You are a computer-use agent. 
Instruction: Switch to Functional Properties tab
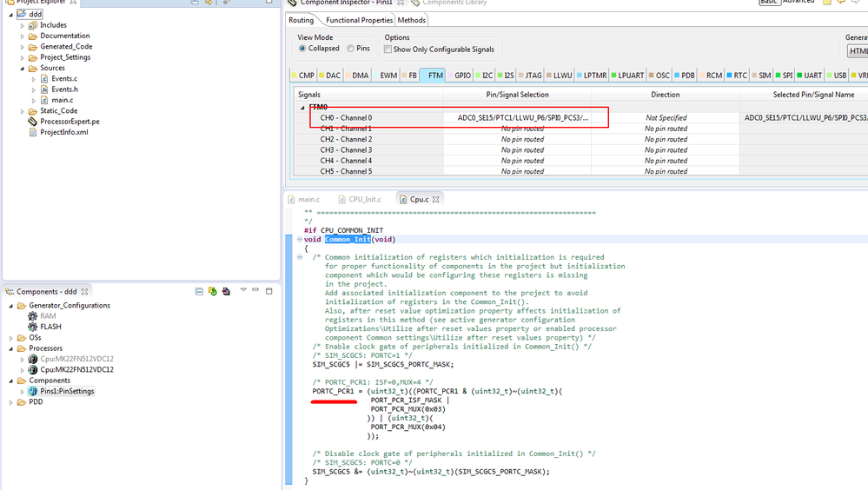(x=359, y=20)
